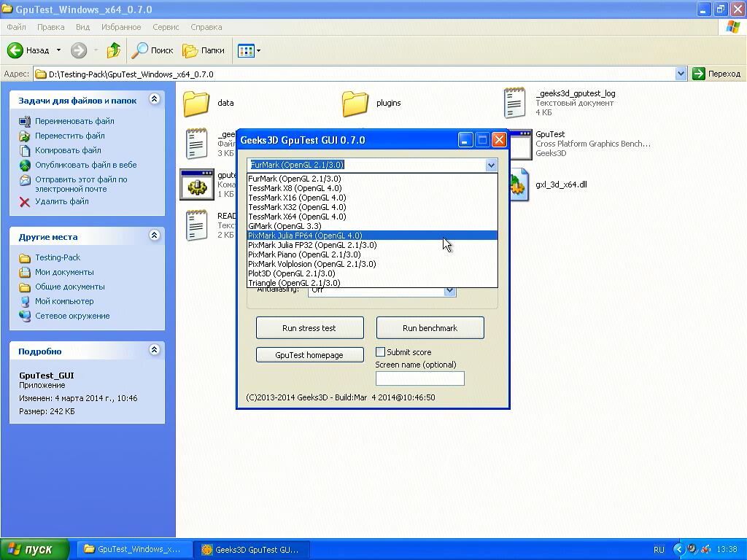The image size is (747, 560).
Task: Select the _geeks3d_gputest_log text file icon
Action: (x=514, y=103)
